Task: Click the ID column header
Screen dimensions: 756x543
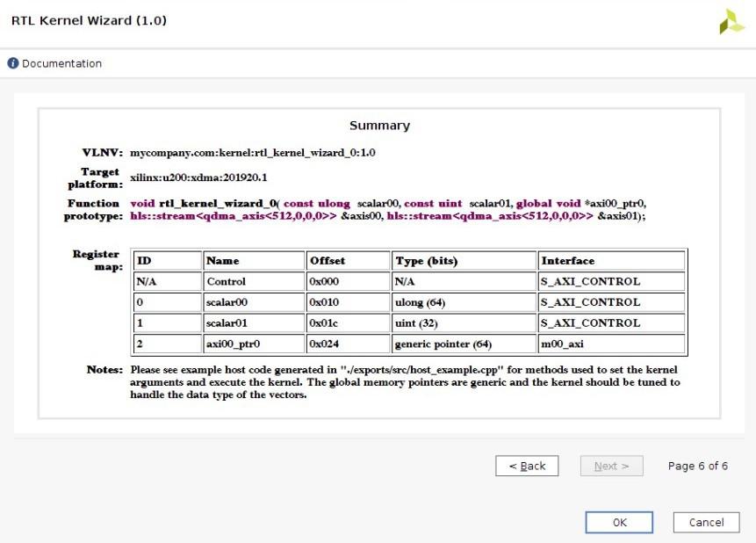Action: pos(168,261)
